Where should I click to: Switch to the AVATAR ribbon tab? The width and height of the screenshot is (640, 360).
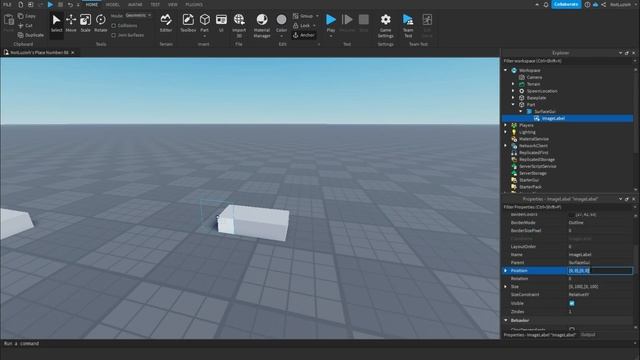[x=135, y=4]
